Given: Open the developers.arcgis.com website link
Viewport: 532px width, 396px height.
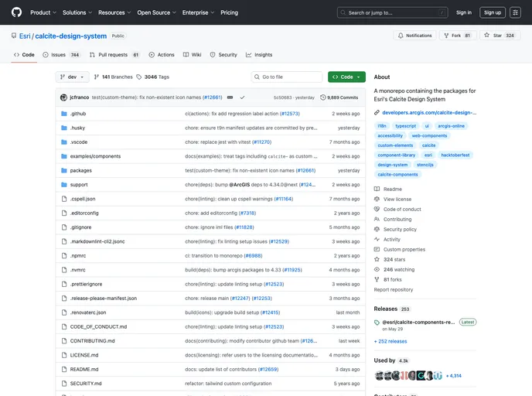Looking at the screenshot, I should (429, 113).
